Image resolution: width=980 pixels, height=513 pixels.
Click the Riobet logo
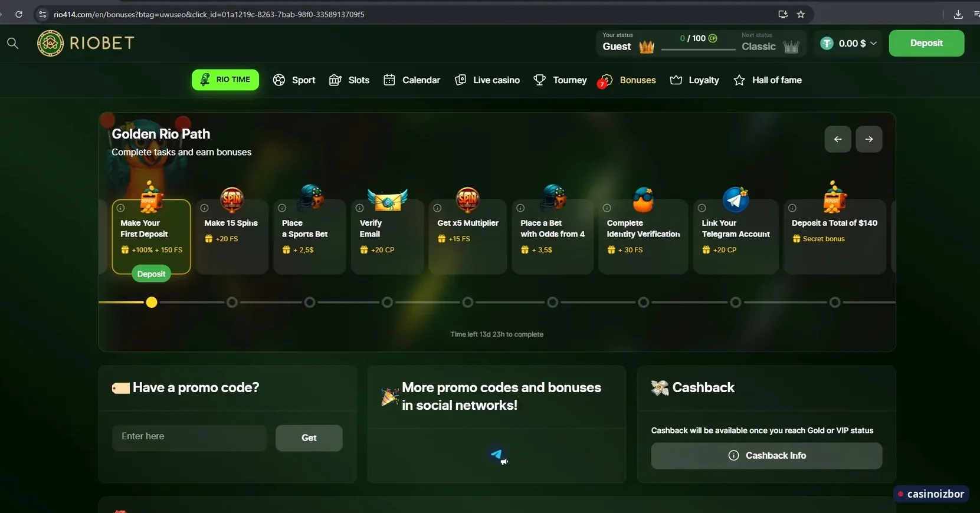(x=86, y=43)
